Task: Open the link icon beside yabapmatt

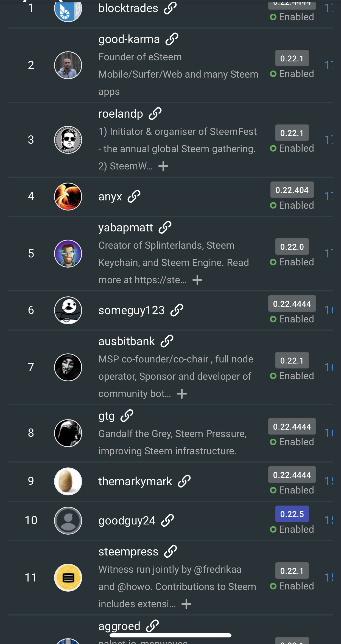Action: pyautogui.click(x=165, y=228)
